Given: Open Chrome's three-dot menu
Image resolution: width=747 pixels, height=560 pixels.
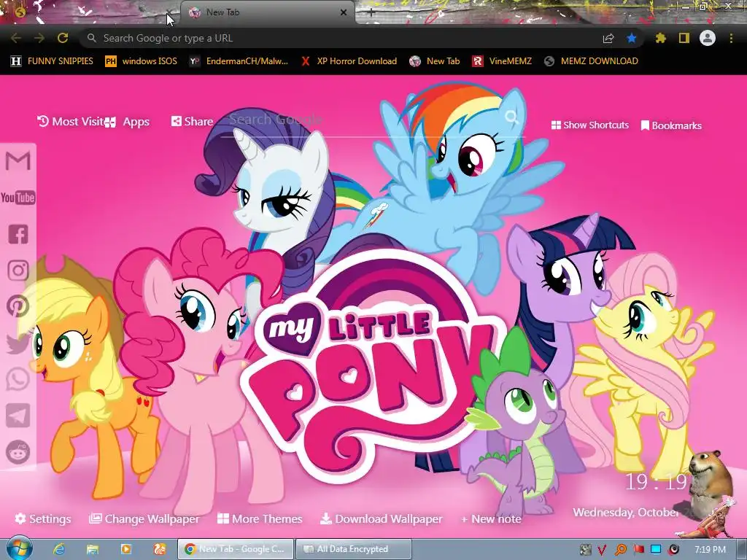Looking at the screenshot, I should [731, 38].
